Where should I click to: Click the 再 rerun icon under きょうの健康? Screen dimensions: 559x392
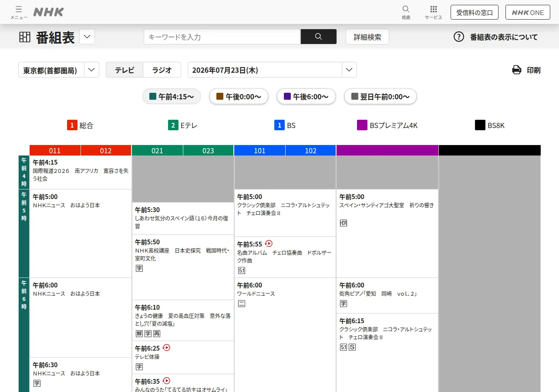point(157,334)
